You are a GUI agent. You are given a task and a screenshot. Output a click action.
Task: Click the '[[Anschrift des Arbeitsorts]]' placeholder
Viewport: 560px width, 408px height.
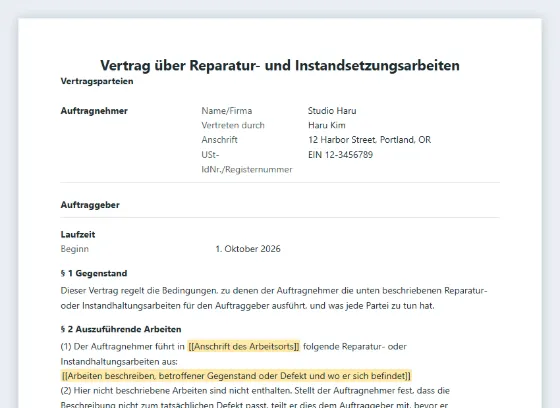coord(244,347)
